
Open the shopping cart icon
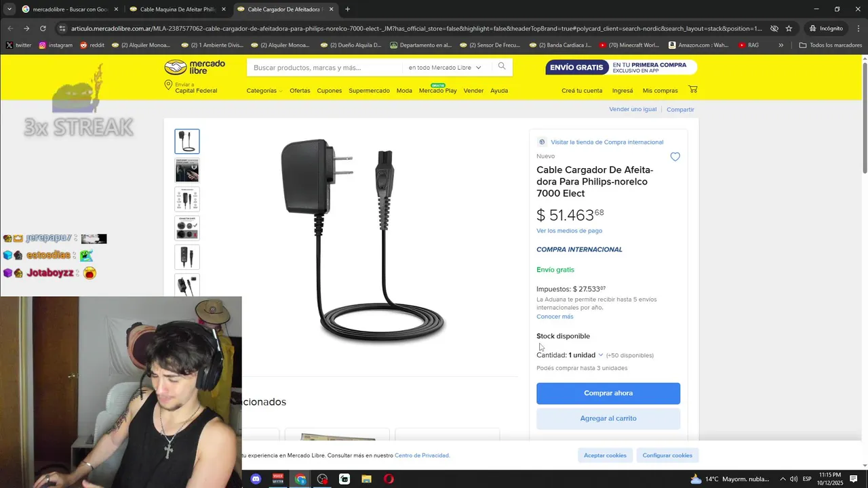(x=693, y=89)
